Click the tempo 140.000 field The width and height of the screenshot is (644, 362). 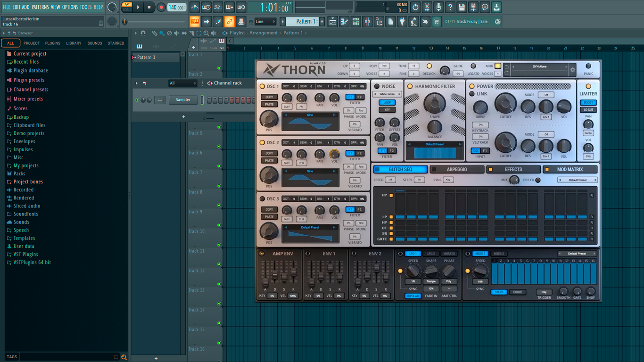pos(177,7)
